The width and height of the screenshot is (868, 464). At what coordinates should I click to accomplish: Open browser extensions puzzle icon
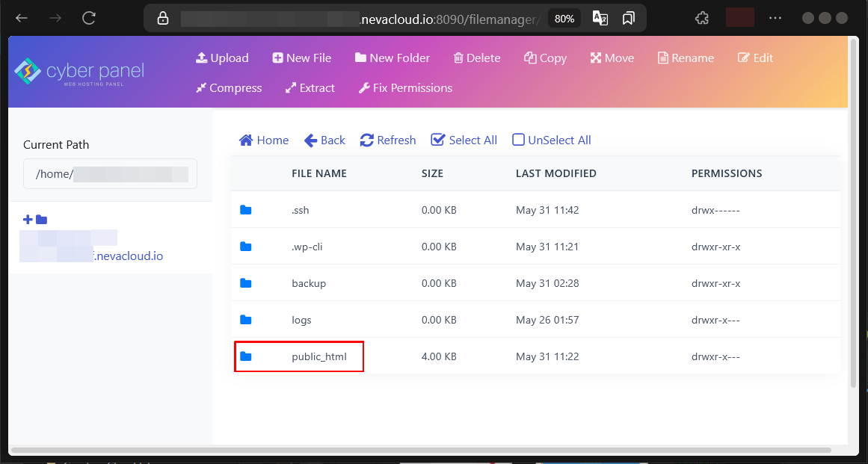[702, 18]
